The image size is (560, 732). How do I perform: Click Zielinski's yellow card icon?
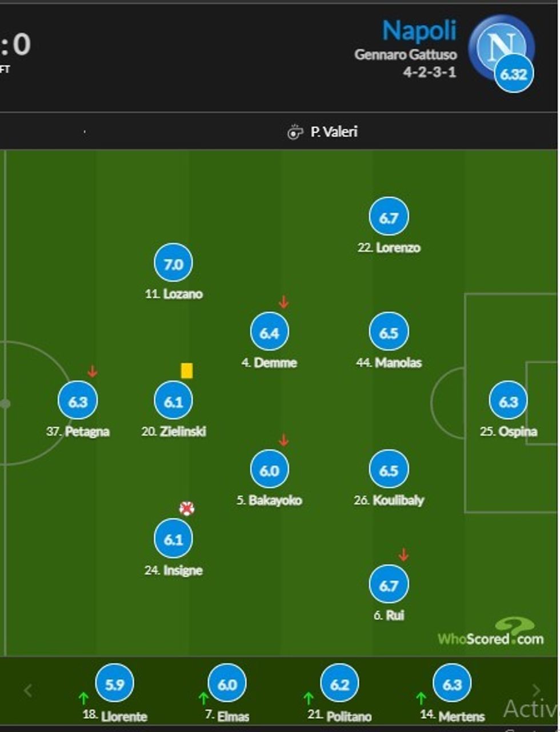tap(187, 371)
